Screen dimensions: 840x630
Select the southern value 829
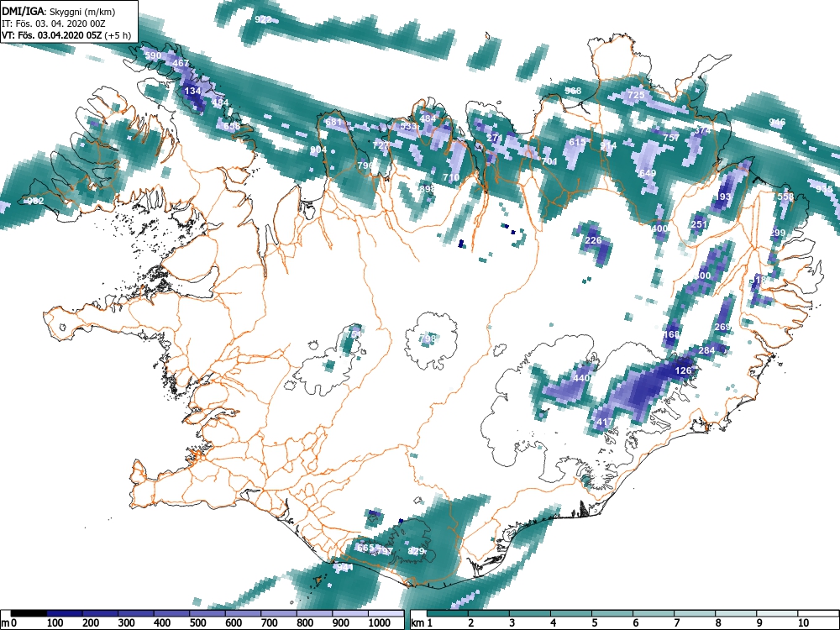pyautogui.click(x=416, y=551)
